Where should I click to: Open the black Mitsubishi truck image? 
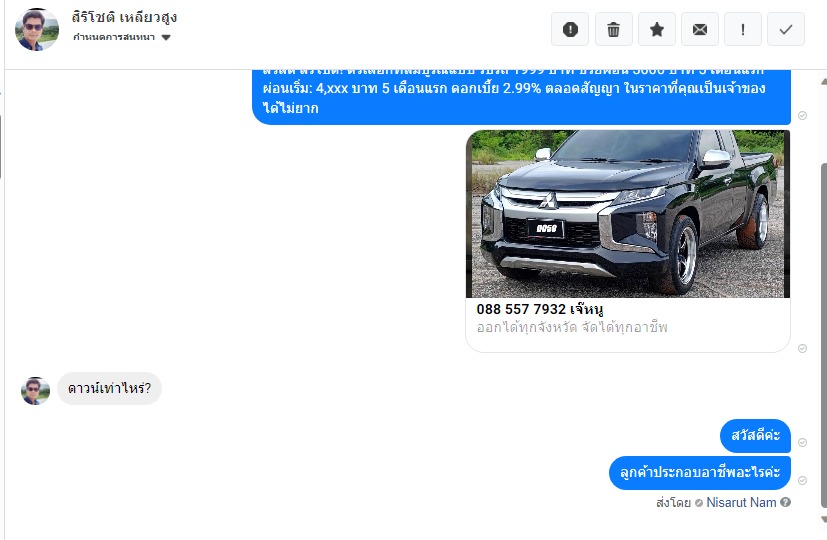point(628,214)
